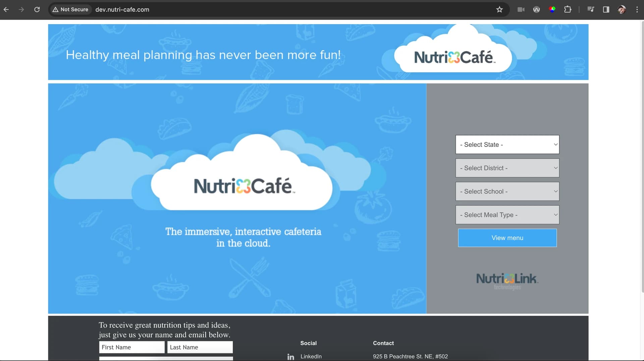Click the 'To receive great nutrition tips' text
644x361 pixels.
point(164,330)
